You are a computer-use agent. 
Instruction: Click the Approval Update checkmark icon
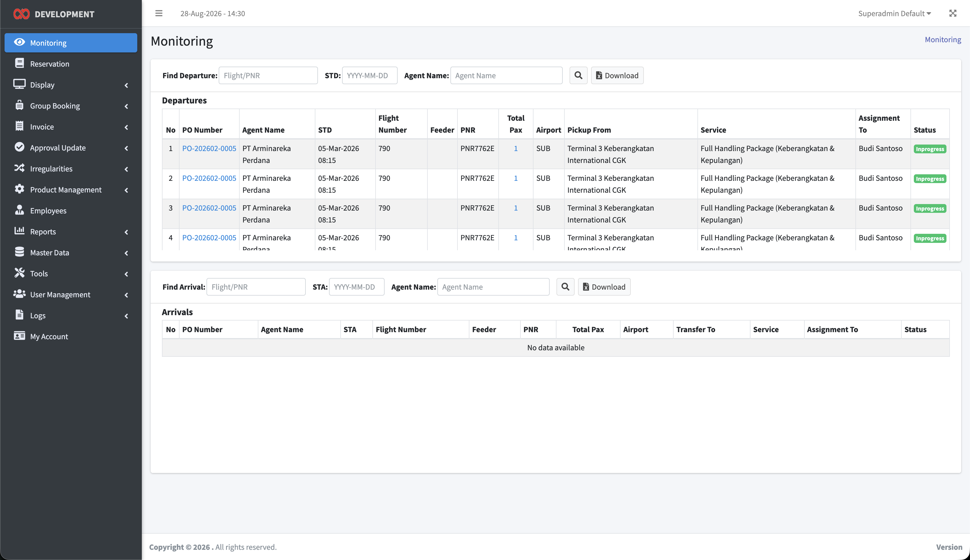coord(19,147)
